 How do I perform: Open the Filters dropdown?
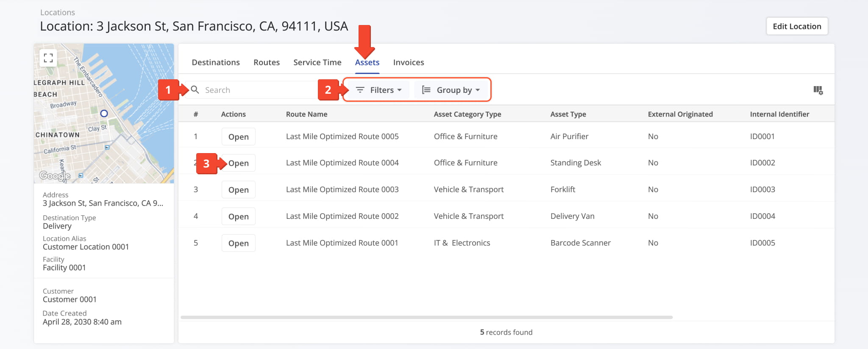[378, 90]
